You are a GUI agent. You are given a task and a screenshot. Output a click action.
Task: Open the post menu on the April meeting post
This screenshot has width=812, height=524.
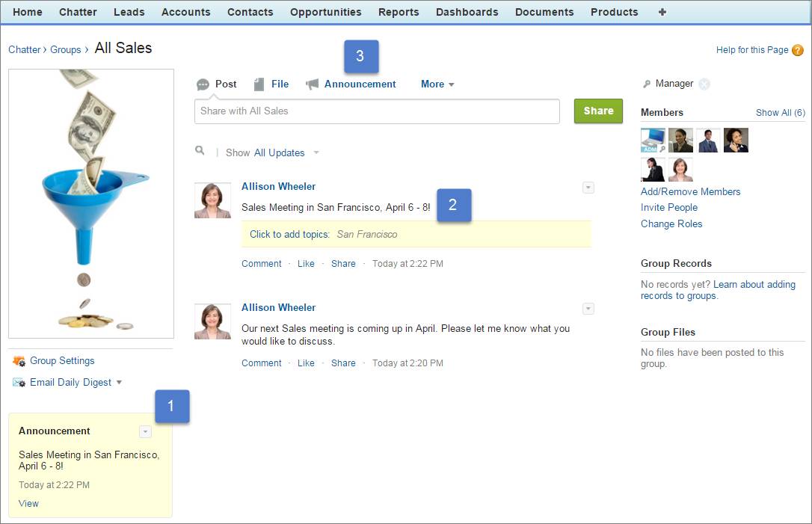point(588,309)
